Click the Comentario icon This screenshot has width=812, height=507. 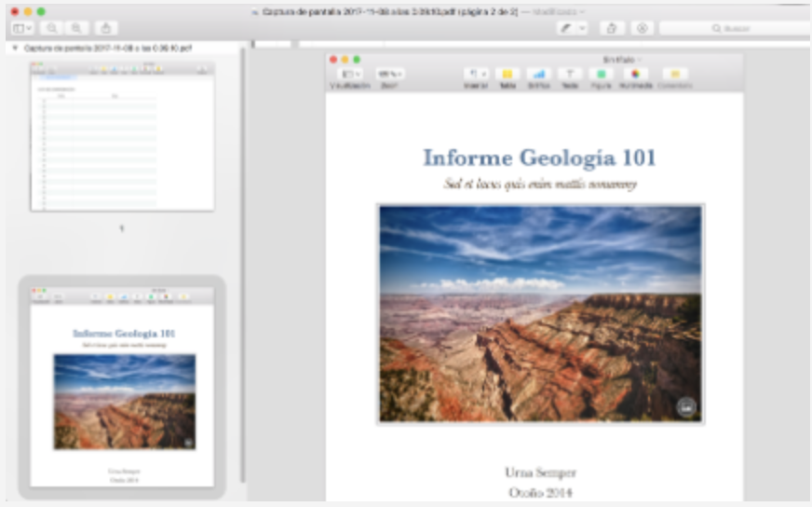pyautogui.click(x=674, y=75)
